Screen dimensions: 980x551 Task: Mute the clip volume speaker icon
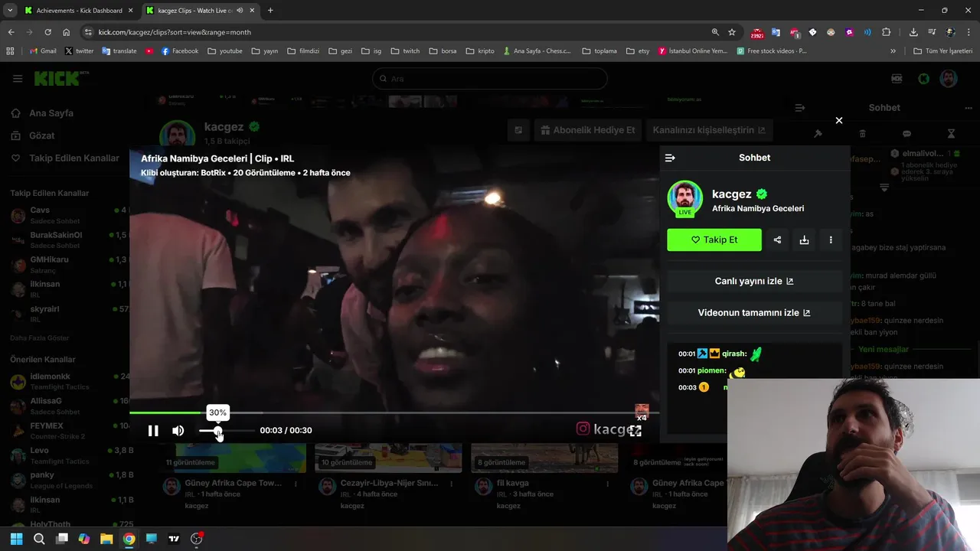(x=178, y=431)
